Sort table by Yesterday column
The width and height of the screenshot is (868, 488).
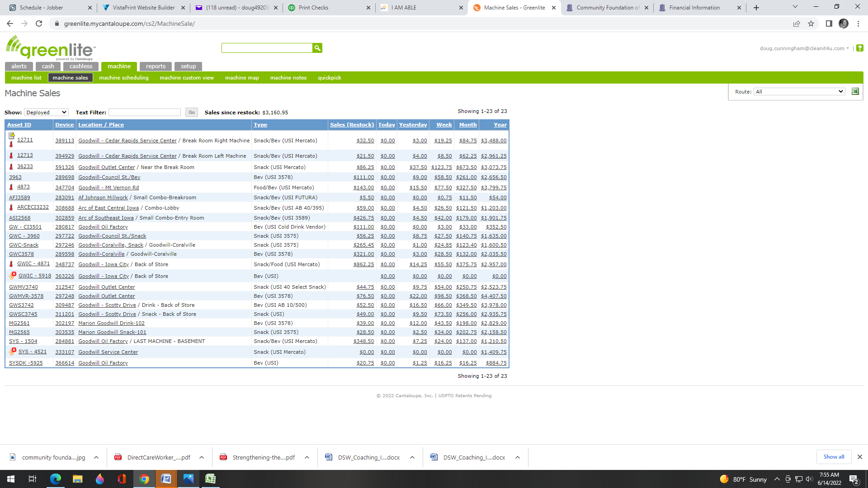click(413, 125)
